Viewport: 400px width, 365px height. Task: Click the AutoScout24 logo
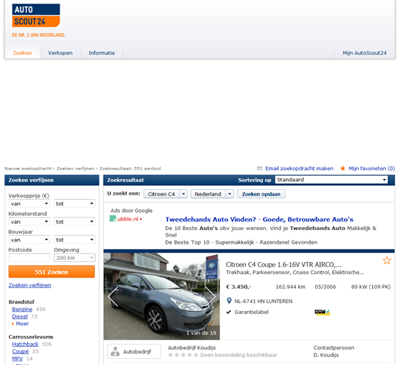point(36,16)
